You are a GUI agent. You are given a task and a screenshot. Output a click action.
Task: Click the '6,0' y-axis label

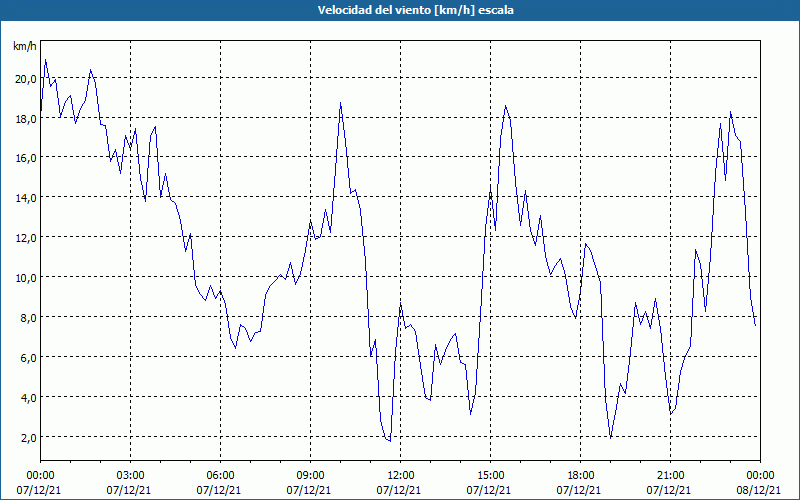(28, 358)
